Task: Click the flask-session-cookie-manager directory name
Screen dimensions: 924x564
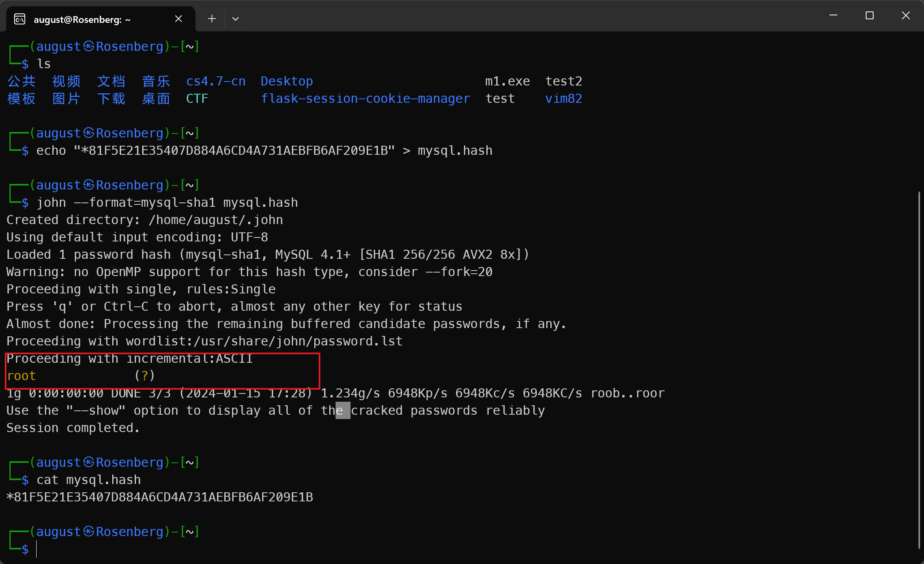Action: pos(366,98)
